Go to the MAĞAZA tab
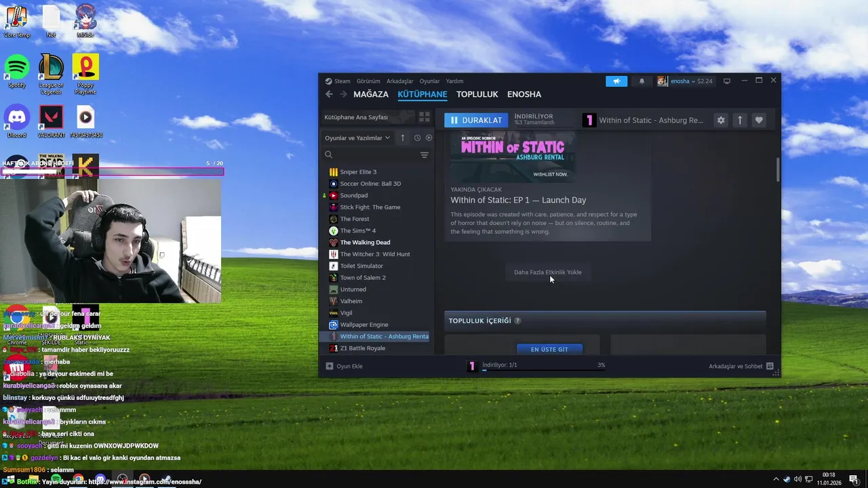868x488 pixels. tap(371, 94)
